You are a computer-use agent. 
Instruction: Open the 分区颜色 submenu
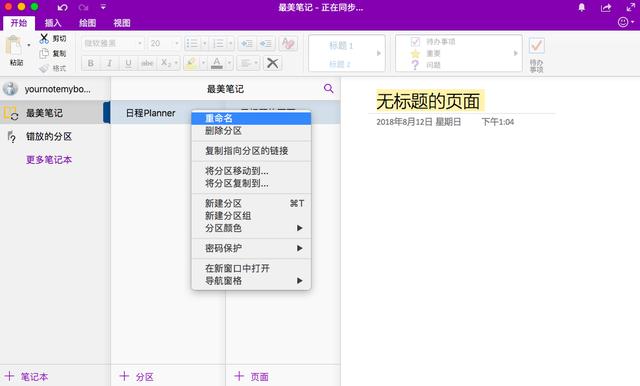[251, 228]
